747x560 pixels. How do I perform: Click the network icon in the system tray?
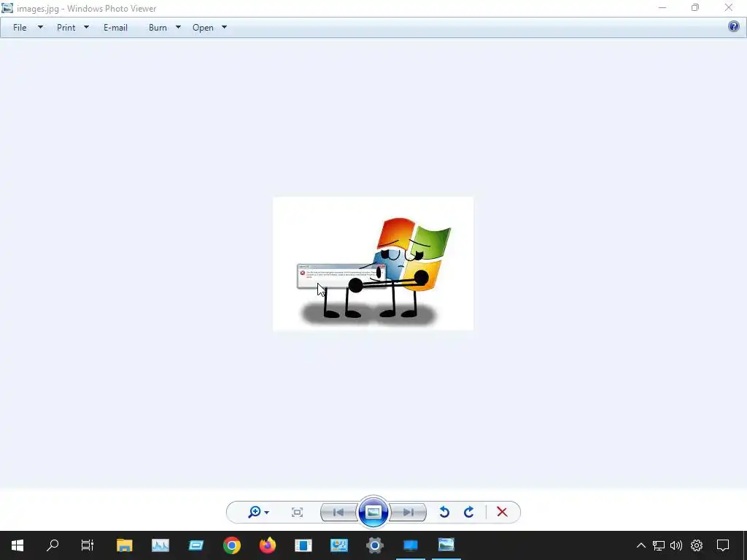(x=659, y=545)
